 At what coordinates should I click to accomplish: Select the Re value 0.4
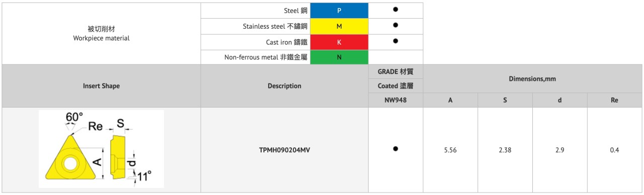coord(614,150)
